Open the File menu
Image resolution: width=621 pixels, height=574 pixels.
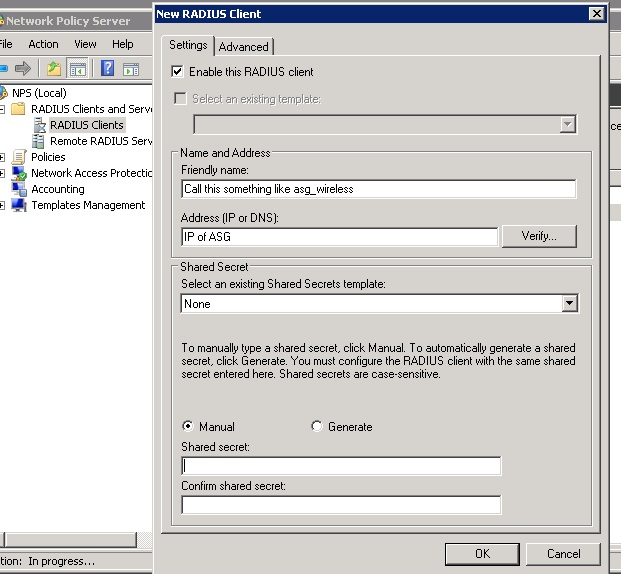click(6, 44)
